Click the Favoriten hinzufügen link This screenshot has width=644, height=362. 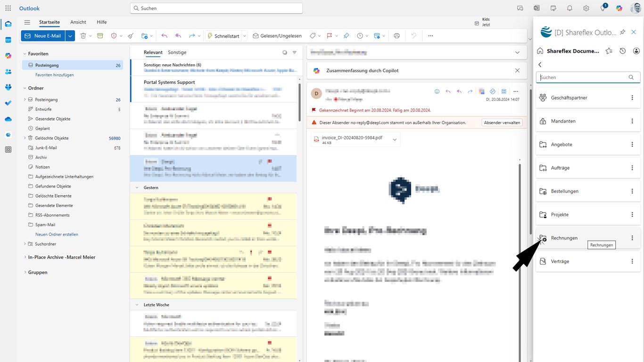[55, 75]
